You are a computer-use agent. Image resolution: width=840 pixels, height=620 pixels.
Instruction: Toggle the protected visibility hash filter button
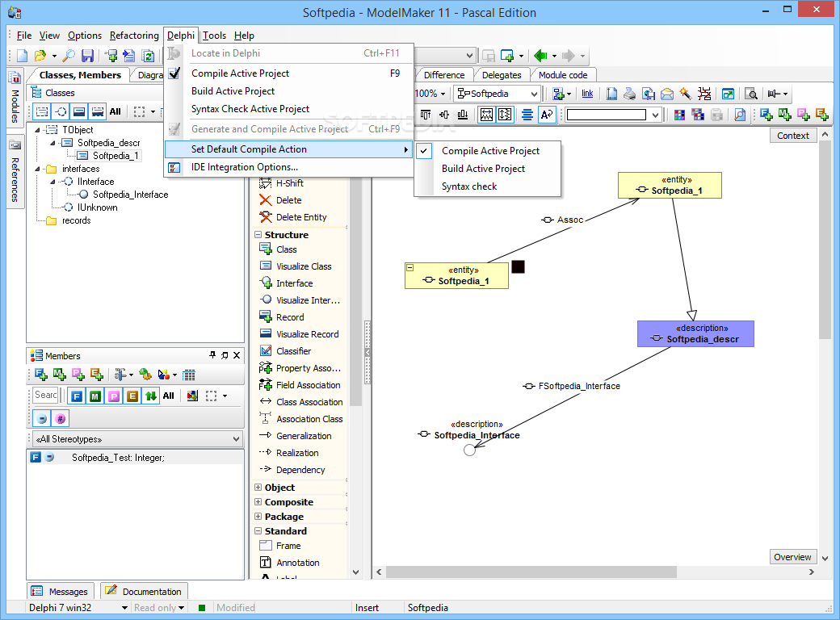coord(61,418)
